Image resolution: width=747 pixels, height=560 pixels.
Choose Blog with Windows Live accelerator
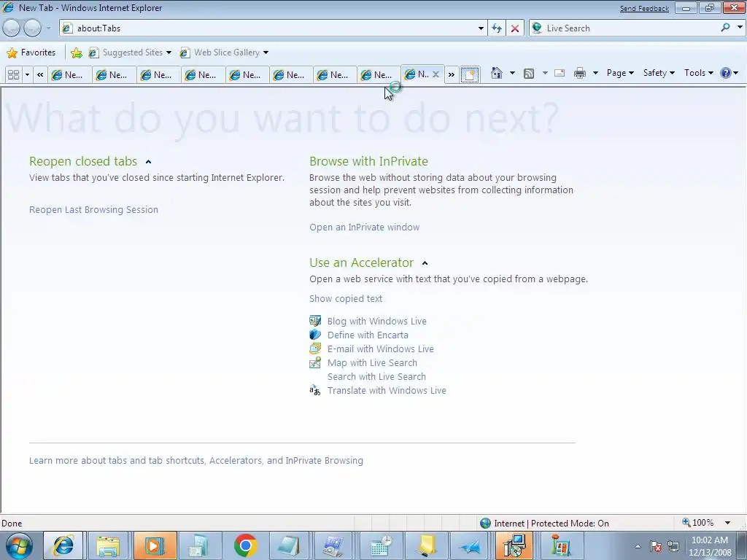376,321
